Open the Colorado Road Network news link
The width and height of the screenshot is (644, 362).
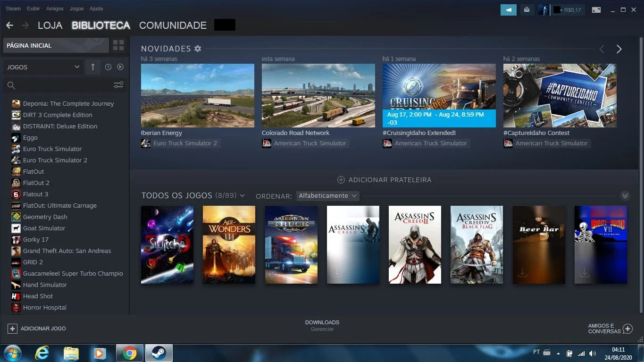click(x=296, y=133)
